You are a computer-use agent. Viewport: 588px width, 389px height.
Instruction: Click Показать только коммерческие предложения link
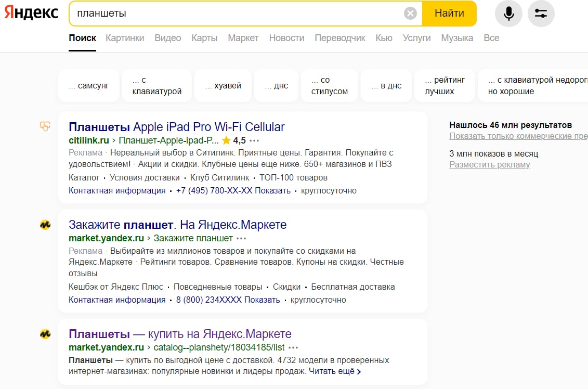click(519, 136)
